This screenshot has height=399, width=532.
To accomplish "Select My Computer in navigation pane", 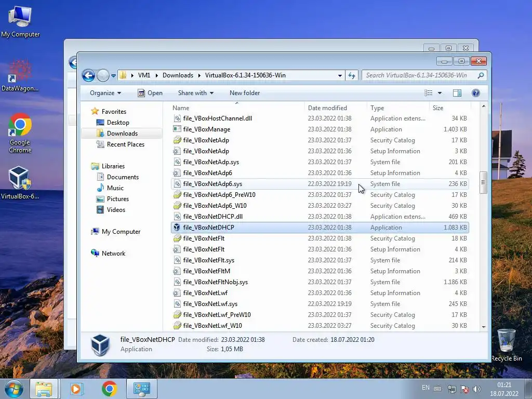I will click(x=121, y=232).
